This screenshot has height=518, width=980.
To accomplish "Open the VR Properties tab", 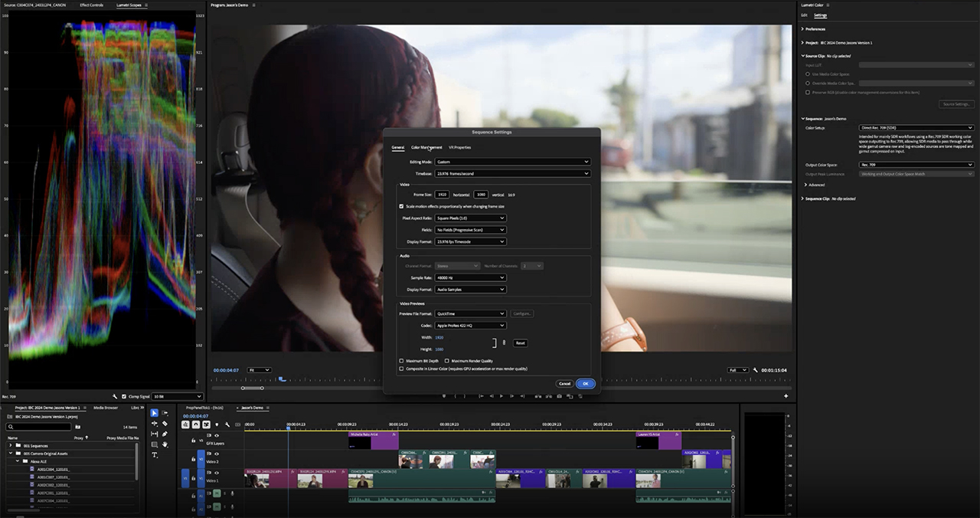I will 459,147.
